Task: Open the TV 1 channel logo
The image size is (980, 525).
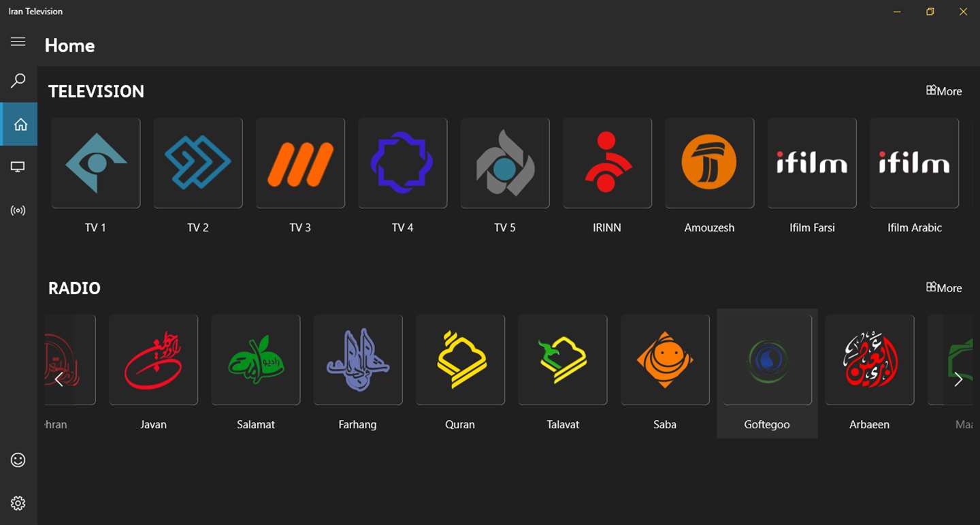Action: (96, 163)
